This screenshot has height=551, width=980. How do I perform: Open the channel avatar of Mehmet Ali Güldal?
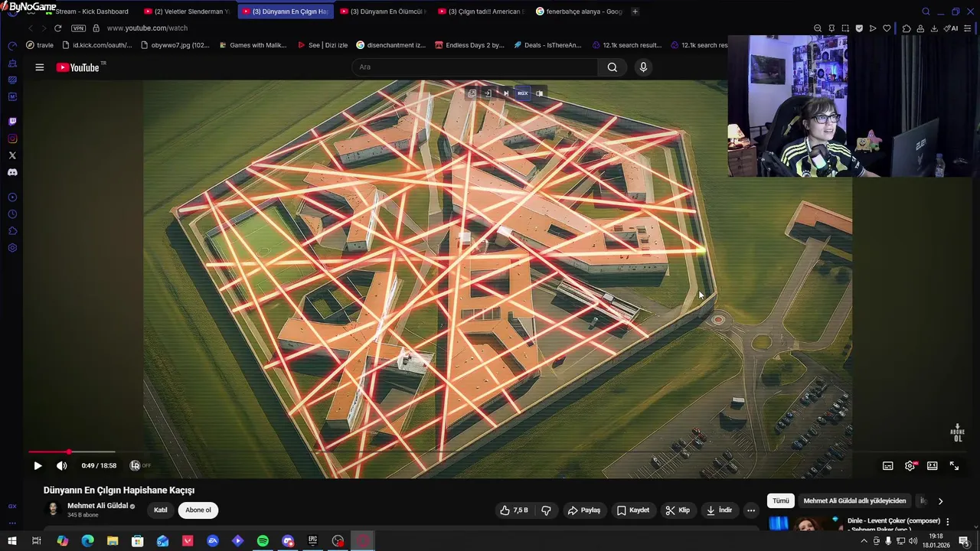(x=54, y=510)
